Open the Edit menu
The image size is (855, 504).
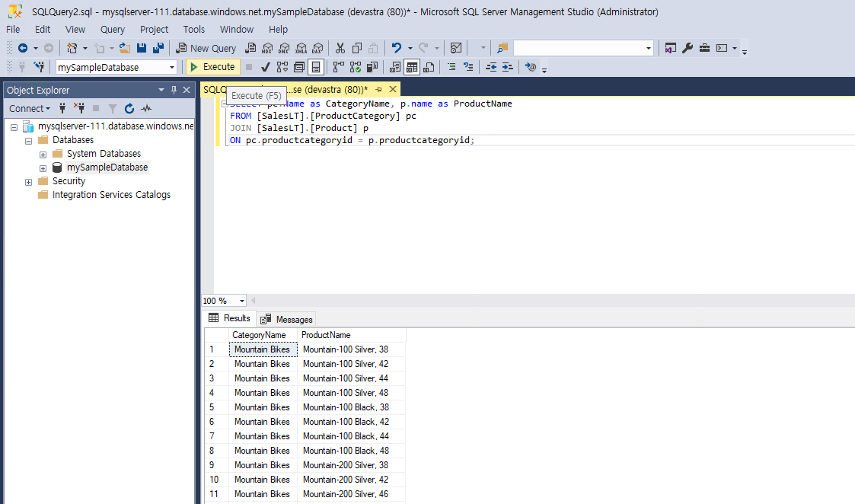(x=43, y=30)
